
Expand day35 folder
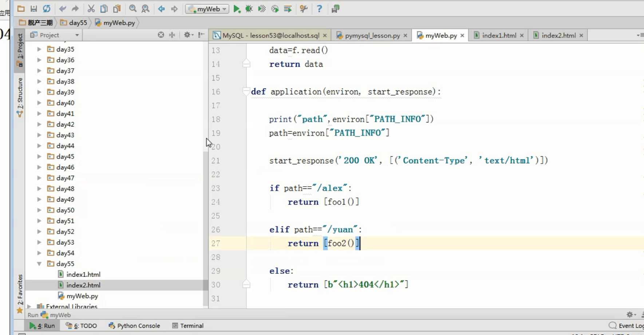click(x=39, y=49)
